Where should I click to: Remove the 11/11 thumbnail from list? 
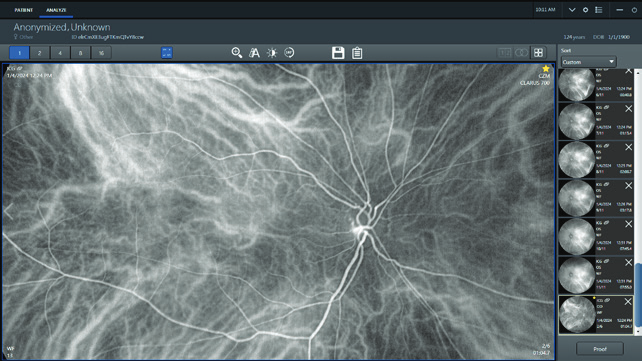(628, 263)
